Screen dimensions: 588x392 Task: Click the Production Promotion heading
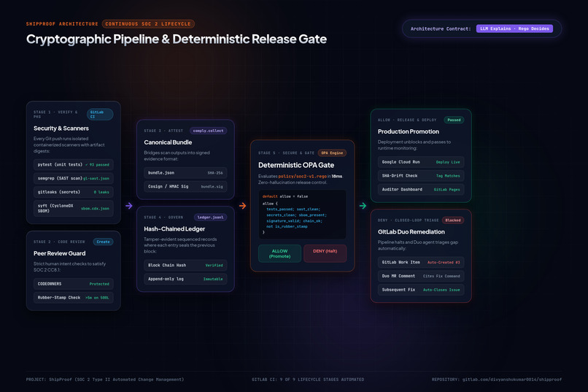tap(409, 131)
